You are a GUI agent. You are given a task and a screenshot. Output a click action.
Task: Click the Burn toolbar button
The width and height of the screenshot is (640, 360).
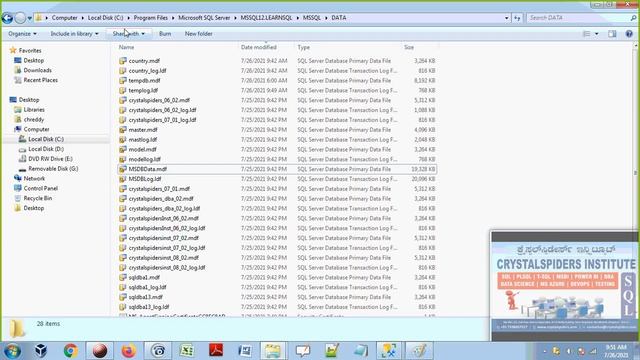165,33
